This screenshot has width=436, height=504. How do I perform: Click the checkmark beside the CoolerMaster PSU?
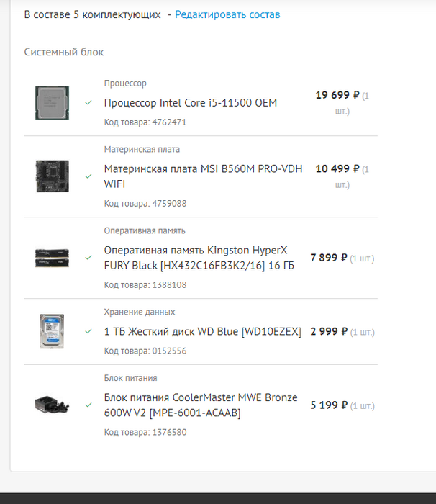pyautogui.click(x=88, y=405)
